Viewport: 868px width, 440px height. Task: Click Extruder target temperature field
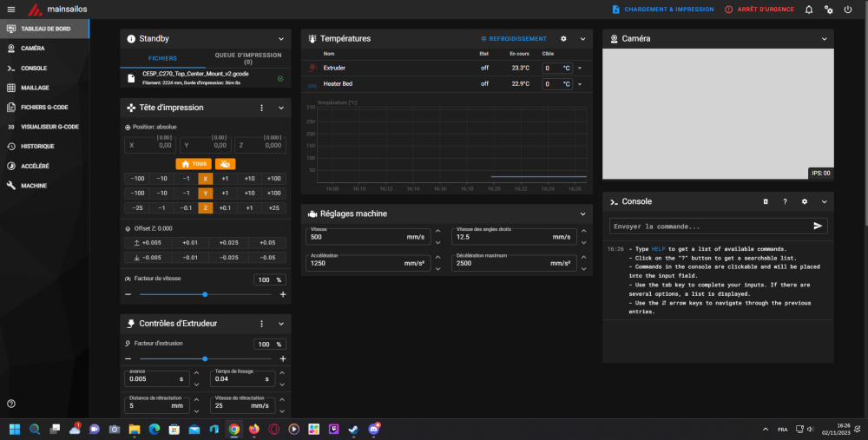click(557, 68)
